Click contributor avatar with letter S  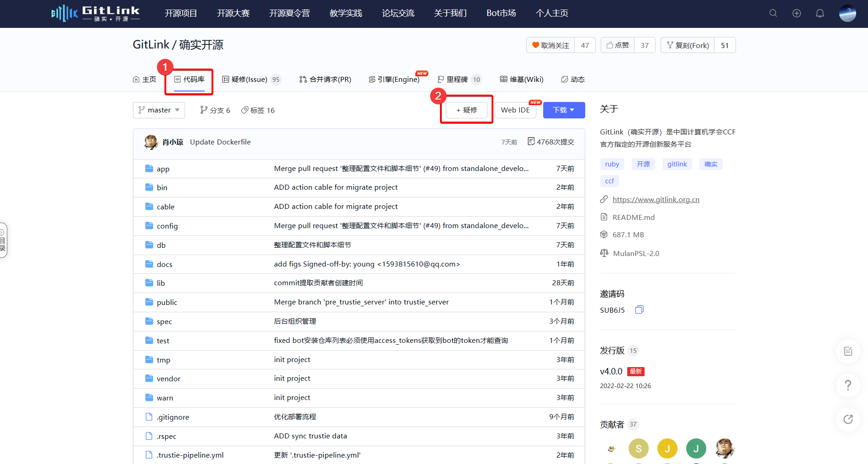[639, 448]
